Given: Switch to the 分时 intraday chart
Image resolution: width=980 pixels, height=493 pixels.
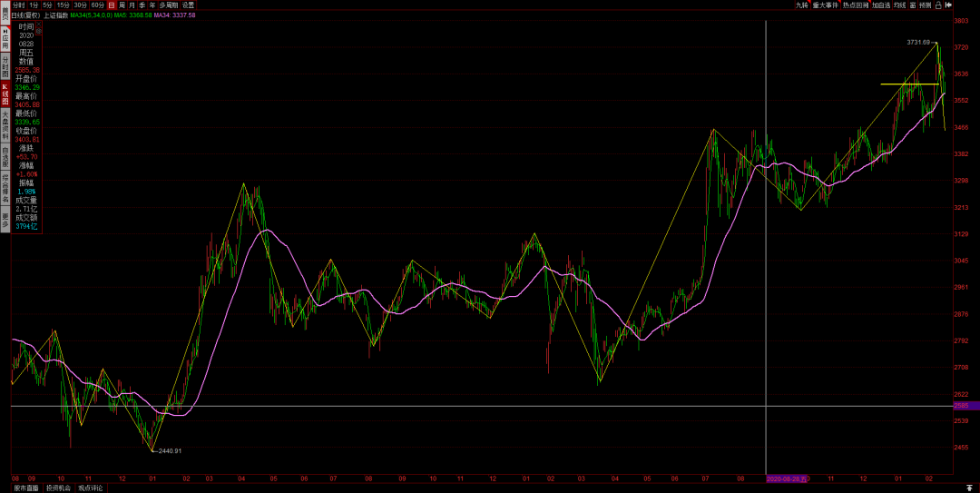Looking at the screenshot, I should tap(19, 5).
